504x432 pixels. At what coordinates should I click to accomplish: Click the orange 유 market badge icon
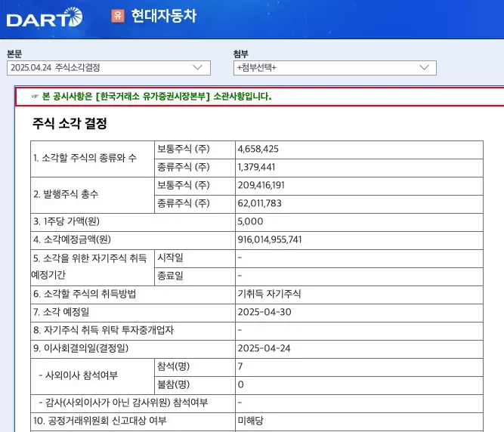pyautogui.click(x=118, y=15)
